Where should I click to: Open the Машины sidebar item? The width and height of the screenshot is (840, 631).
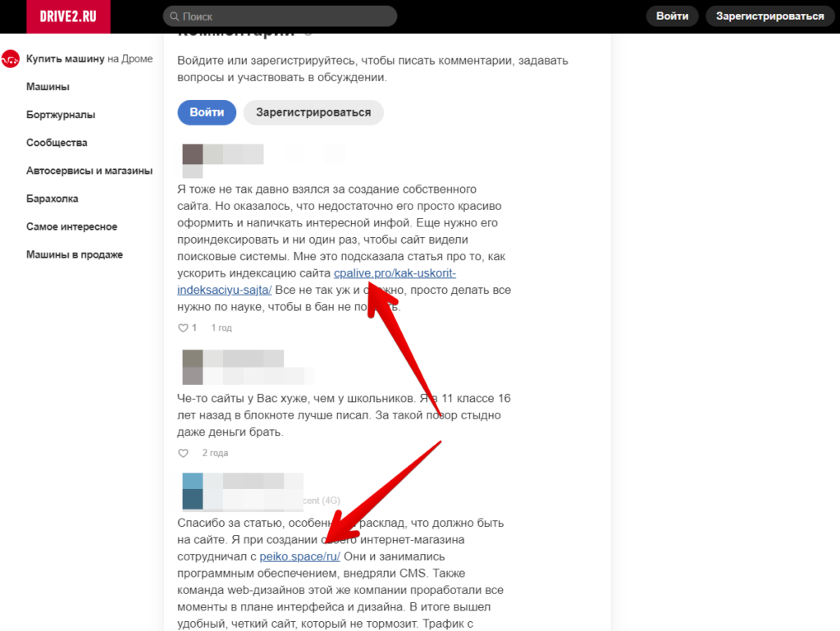pos(48,87)
